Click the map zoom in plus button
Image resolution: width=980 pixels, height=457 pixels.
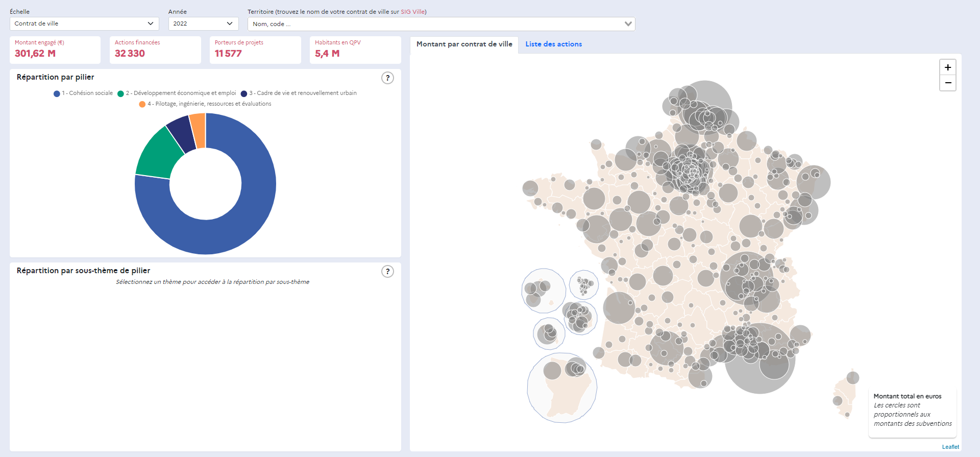click(947, 67)
